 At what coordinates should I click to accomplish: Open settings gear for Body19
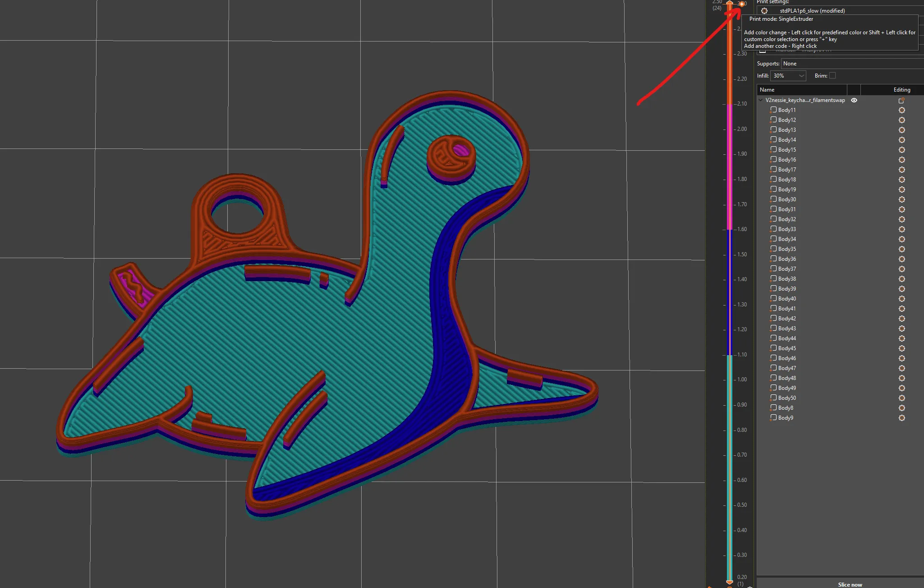pyautogui.click(x=902, y=190)
